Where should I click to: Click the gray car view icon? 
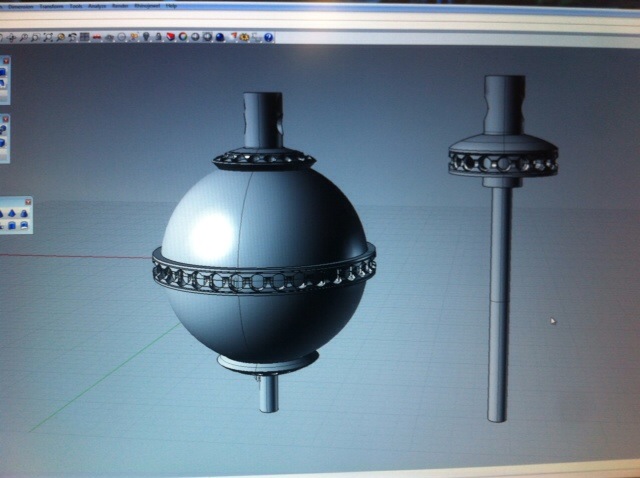point(109,38)
